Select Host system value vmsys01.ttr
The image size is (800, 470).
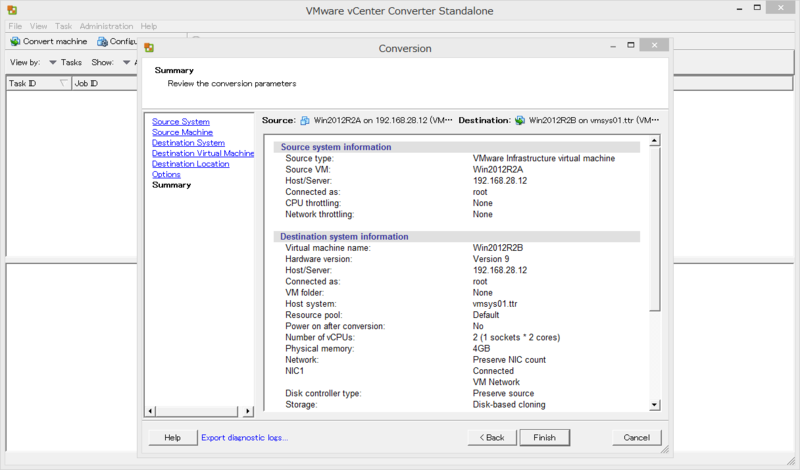(x=495, y=304)
